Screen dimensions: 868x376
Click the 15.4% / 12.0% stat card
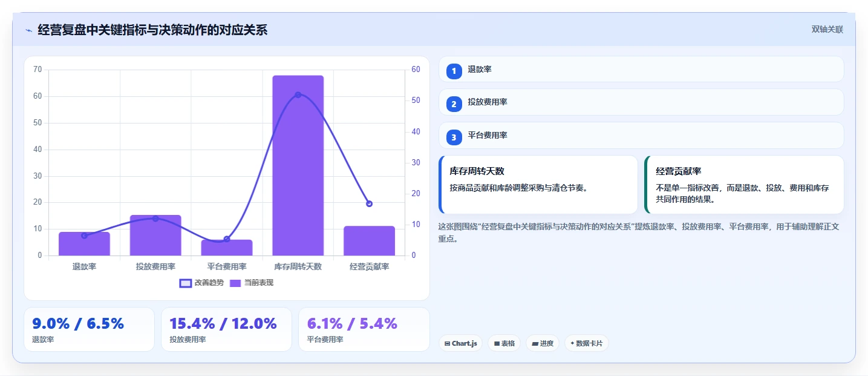click(x=226, y=329)
